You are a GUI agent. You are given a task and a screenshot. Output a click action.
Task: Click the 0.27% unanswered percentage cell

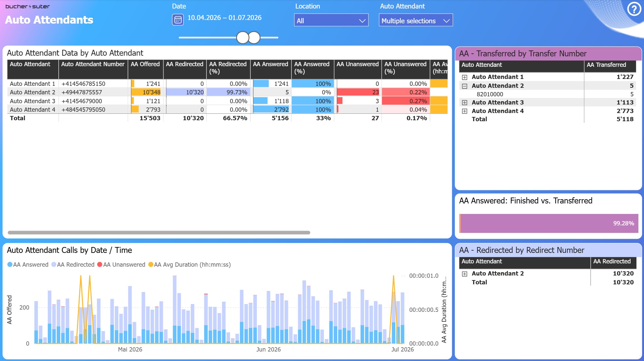tap(405, 101)
